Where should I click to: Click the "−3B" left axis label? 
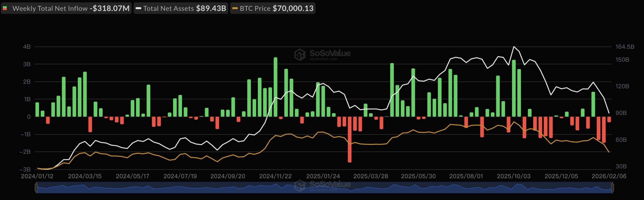coord(25,169)
